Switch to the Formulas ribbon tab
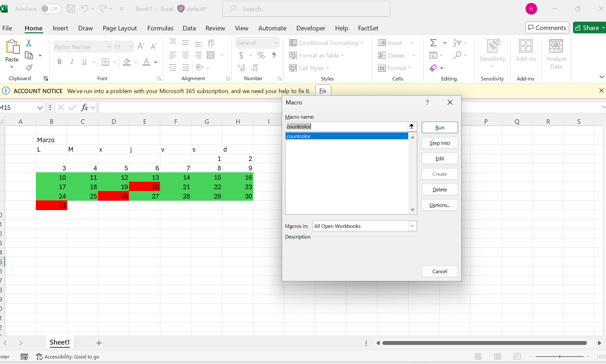 pos(160,28)
